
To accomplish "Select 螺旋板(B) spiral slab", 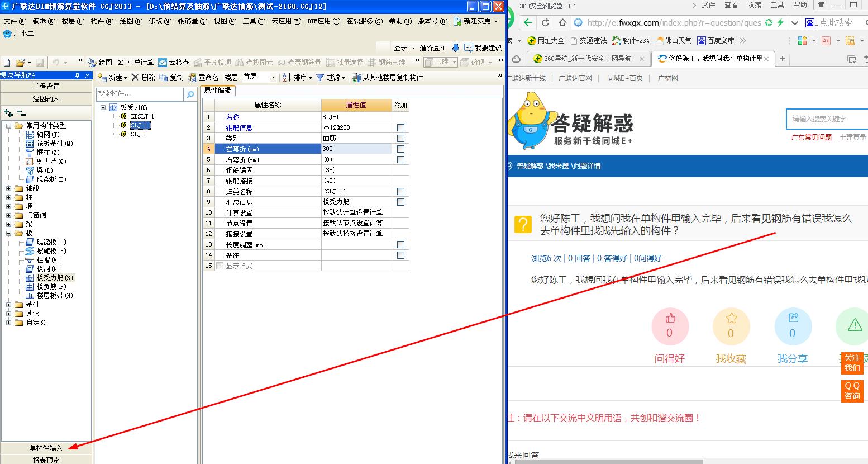I will (46, 251).
